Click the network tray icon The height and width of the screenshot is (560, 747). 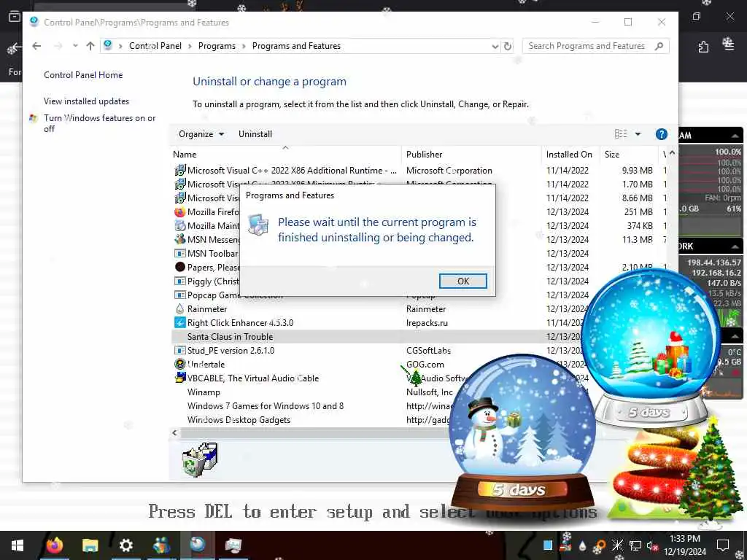(x=635, y=545)
